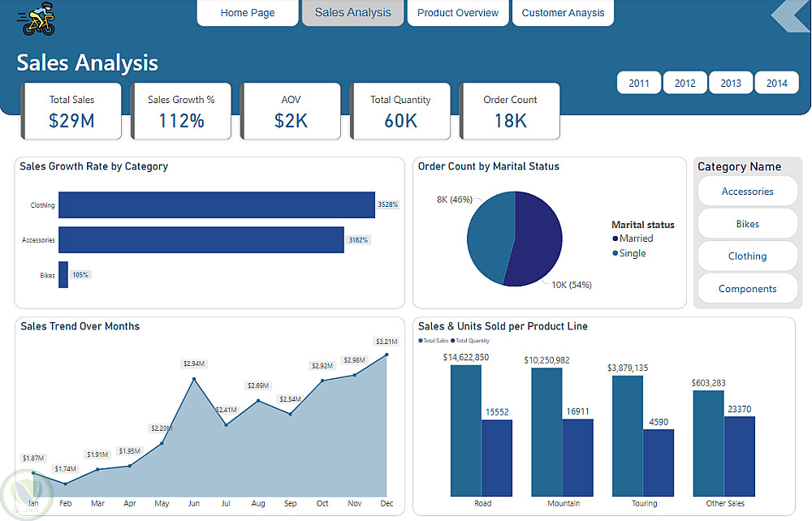Image resolution: width=812 pixels, height=521 pixels.
Task: Choose Components category slicer
Action: [747, 289]
